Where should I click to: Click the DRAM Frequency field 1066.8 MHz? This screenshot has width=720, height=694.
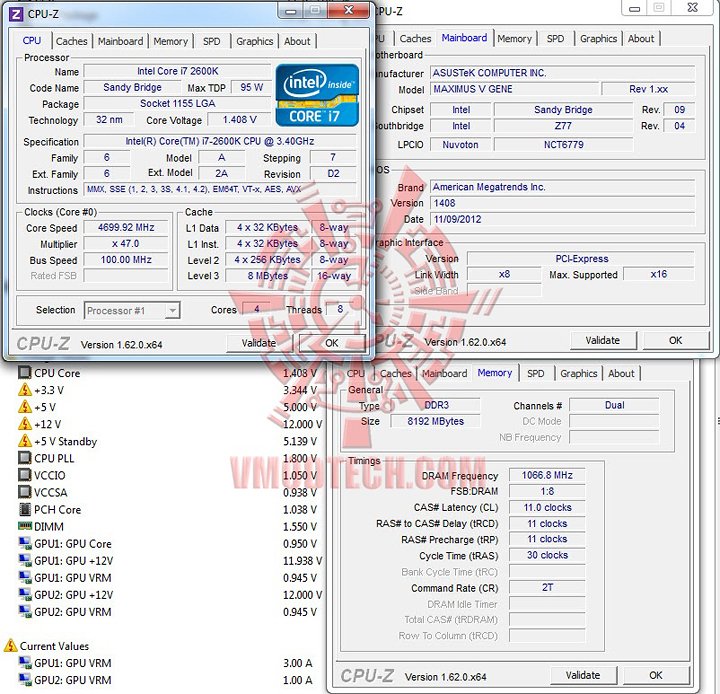click(x=547, y=475)
